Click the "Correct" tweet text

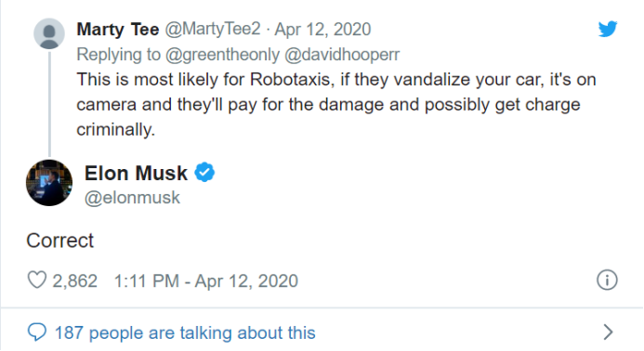pos(60,240)
